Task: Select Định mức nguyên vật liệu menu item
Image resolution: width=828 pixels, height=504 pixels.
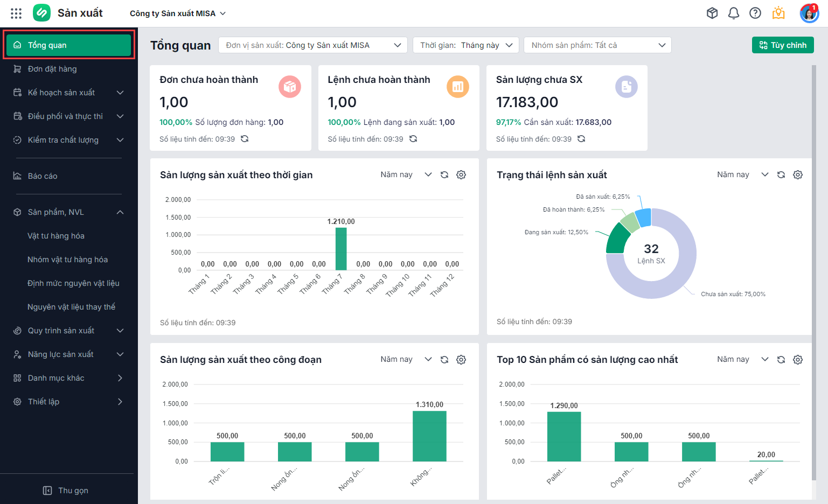Action: coord(73,283)
